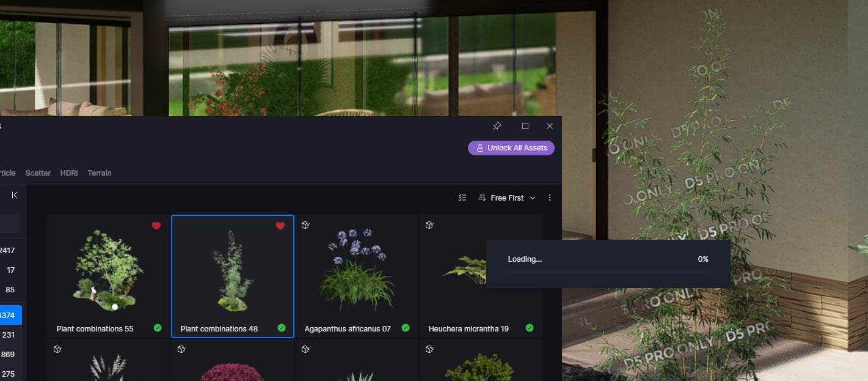This screenshot has width=868, height=381.
Task: Click the Loading progress bar
Action: coord(608,272)
